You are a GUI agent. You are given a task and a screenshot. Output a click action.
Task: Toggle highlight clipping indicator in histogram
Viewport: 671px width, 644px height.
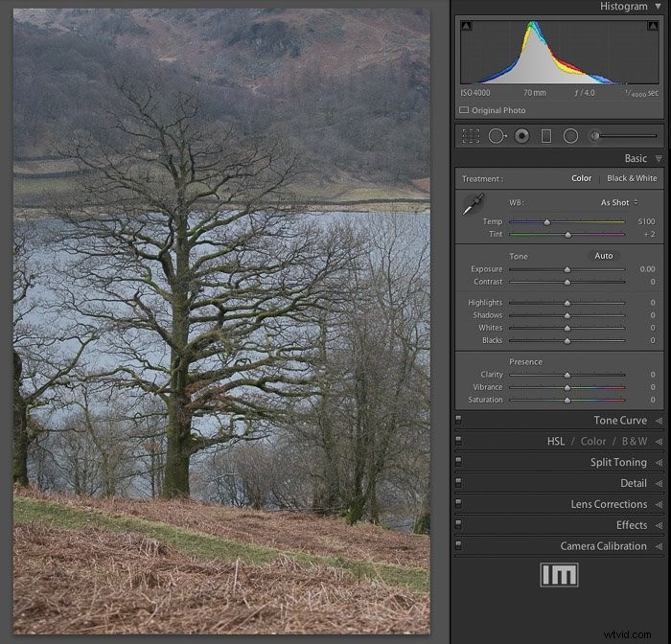pyautogui.click(x=653, y=26)
